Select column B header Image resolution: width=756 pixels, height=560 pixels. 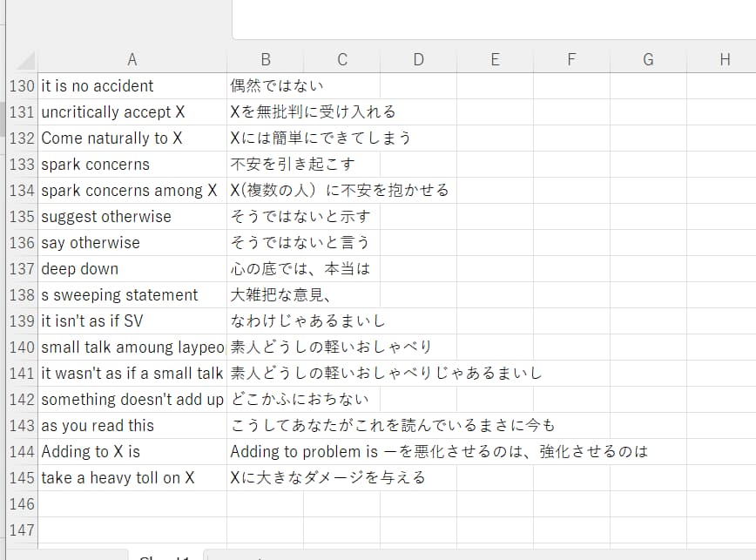(265, 59)
